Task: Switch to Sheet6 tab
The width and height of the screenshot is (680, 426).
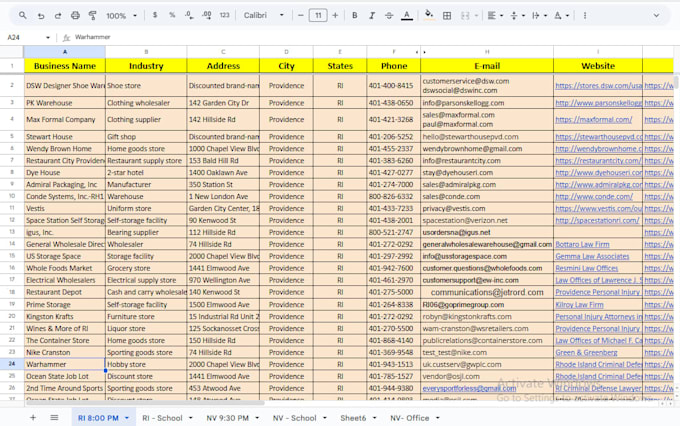Action: pos(353,418)
